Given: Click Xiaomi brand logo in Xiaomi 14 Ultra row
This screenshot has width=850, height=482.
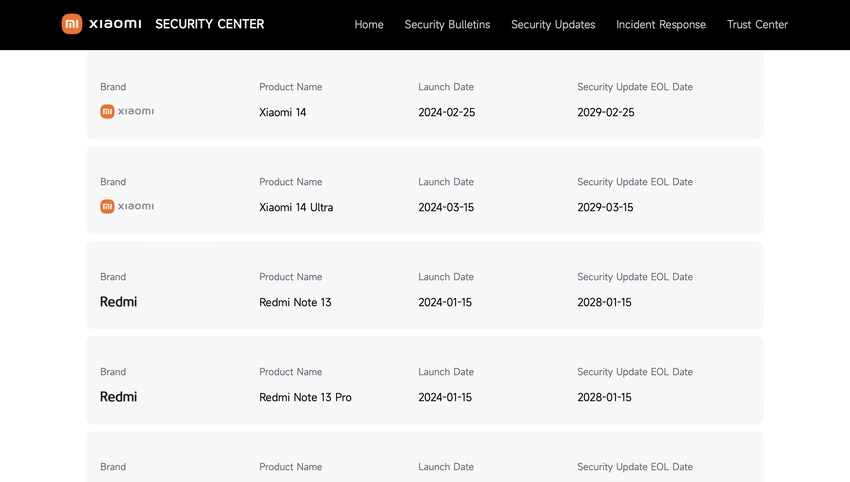Looking at the screenshot, I should (x=127, y=207).
